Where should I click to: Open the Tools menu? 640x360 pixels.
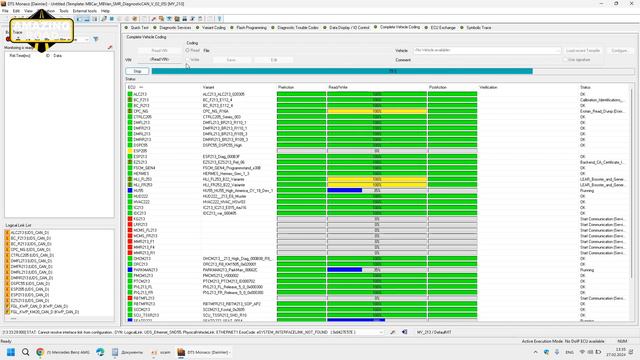coord(64,11)
